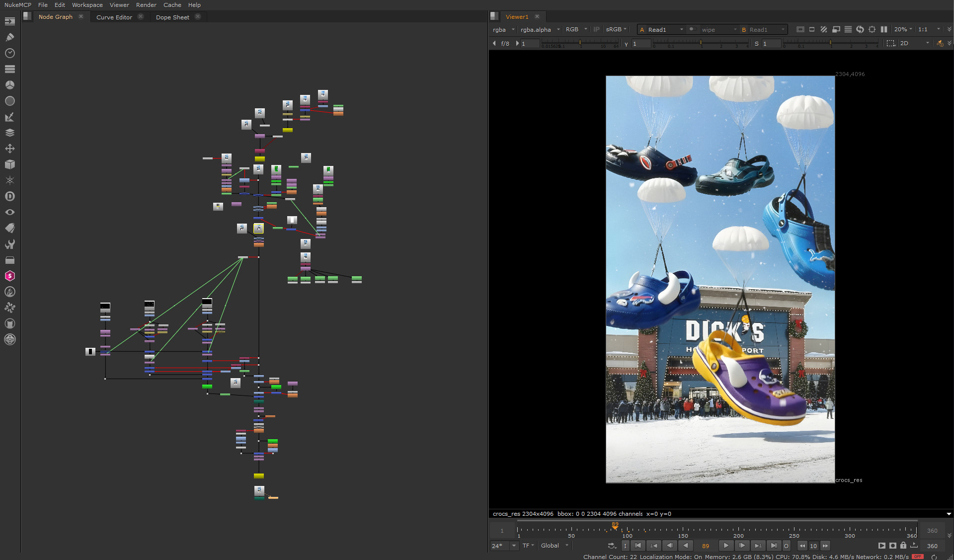
Task: Open the Deep nodes D icon
Action: [x=9, y=196]
